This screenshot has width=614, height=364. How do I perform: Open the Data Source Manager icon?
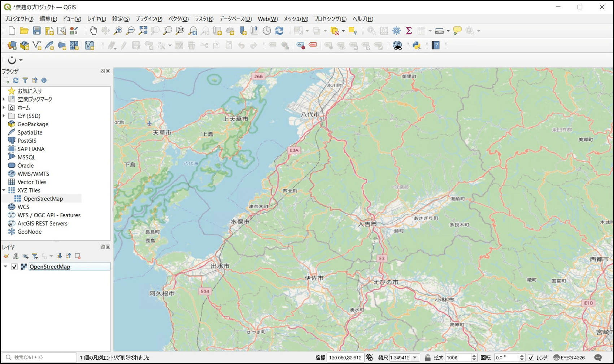pos(12,45)
